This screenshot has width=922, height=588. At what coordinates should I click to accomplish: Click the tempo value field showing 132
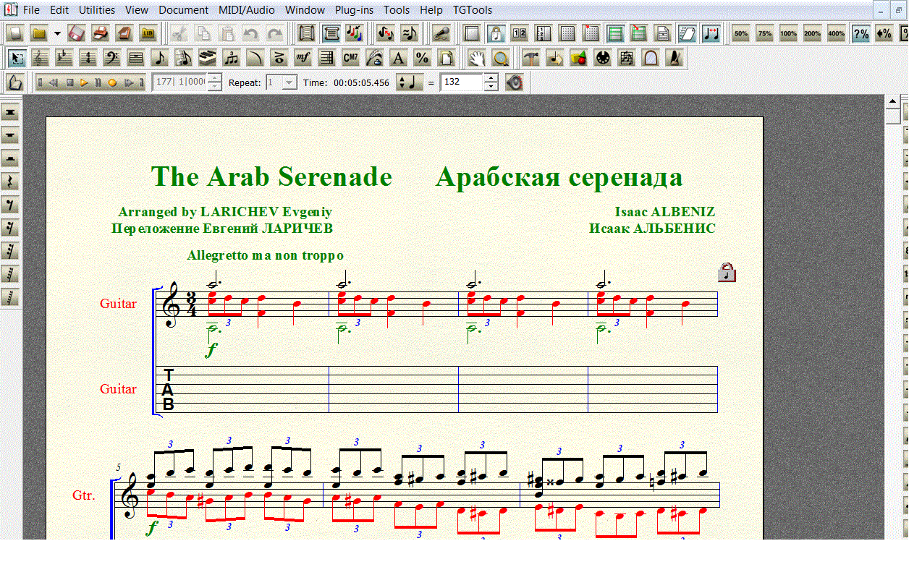(461, 82)
